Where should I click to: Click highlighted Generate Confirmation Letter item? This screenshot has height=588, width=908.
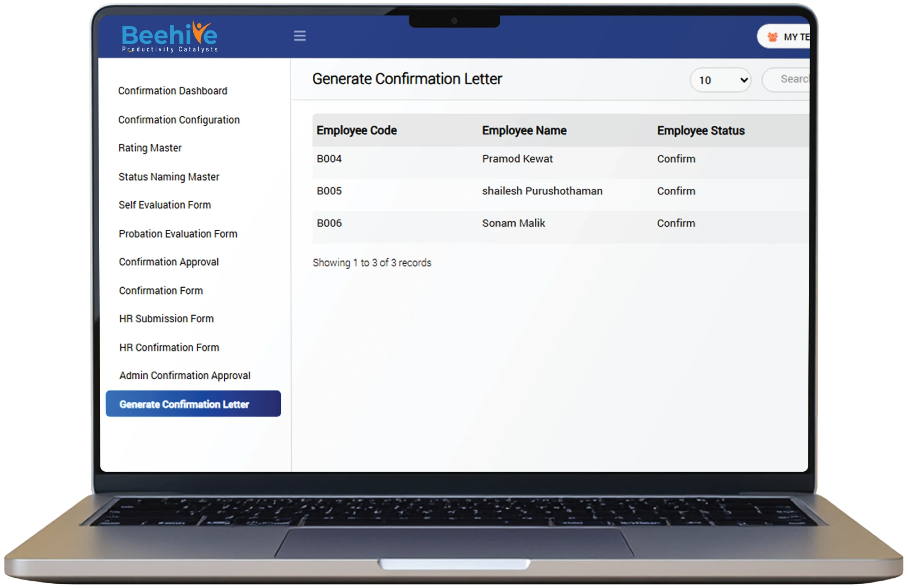[x=193, y=404]
